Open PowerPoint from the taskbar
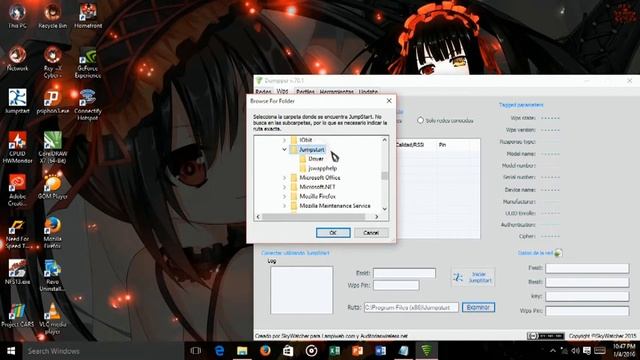The width and height of the screenshot is (640, 360). 358,351
